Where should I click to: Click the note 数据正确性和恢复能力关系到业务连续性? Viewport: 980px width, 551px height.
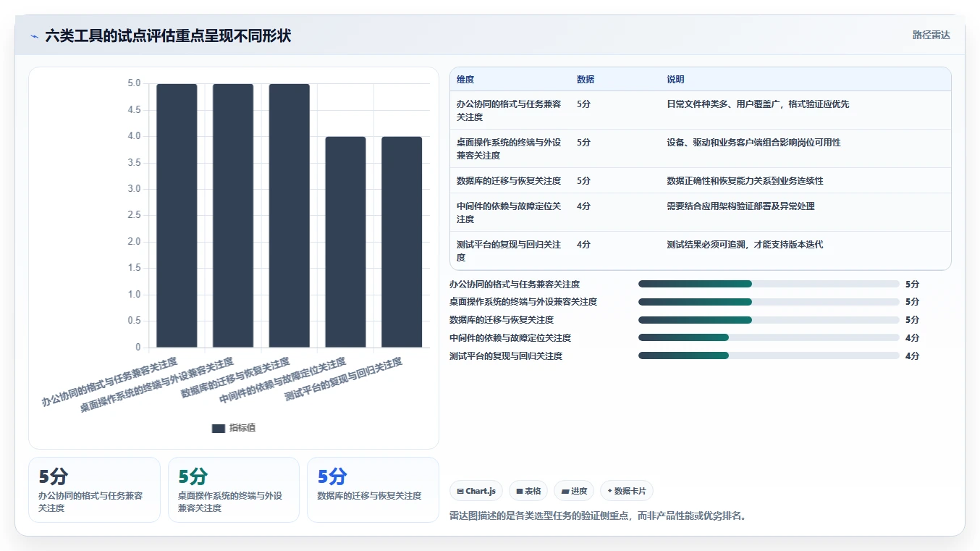(745, 180)
